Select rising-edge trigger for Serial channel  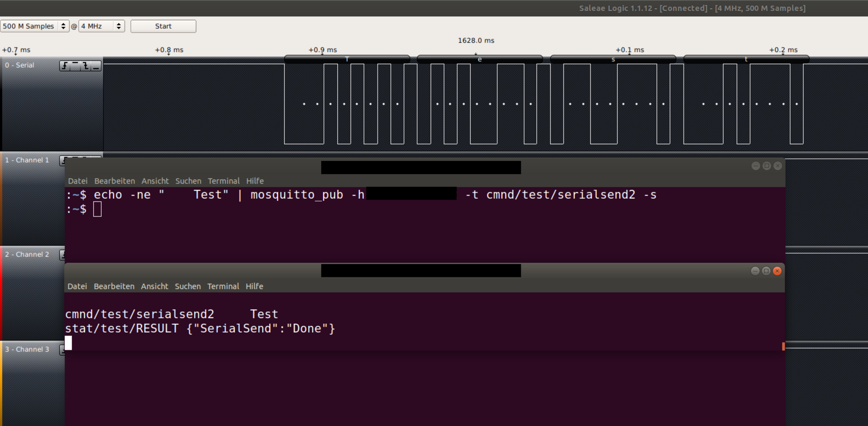[x=65, y=66]
